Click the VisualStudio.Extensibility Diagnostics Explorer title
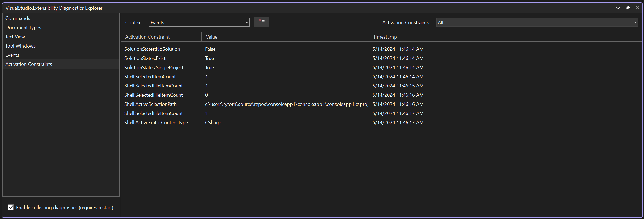This screenshot has height=219, width=644. coord(54,8)
